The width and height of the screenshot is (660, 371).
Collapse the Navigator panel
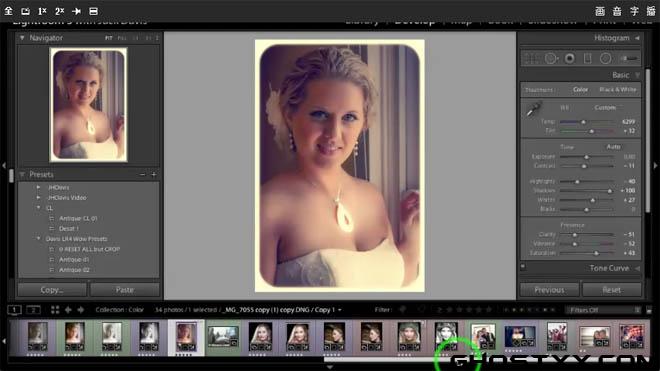click(22, 38)
